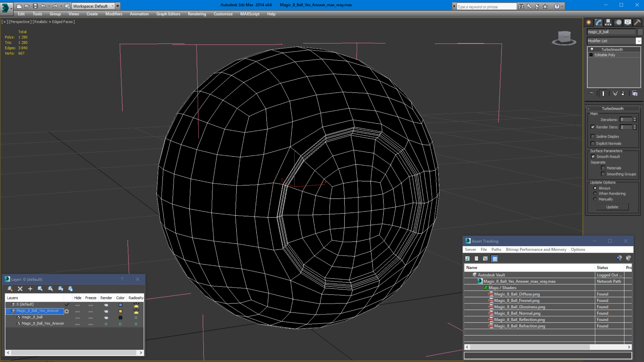Select When Rendering update radio button

point(595,193)
